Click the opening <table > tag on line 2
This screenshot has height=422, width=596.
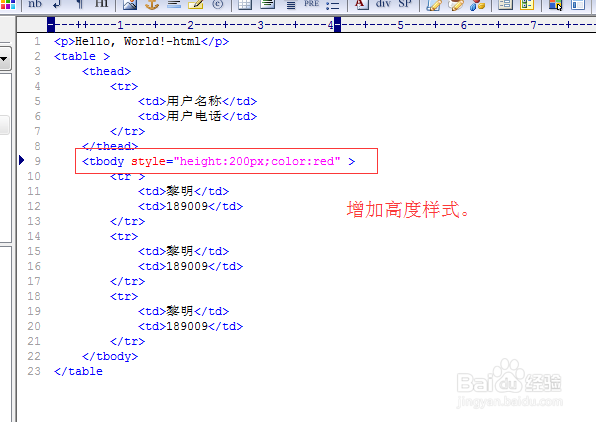(x=82, y=56)
